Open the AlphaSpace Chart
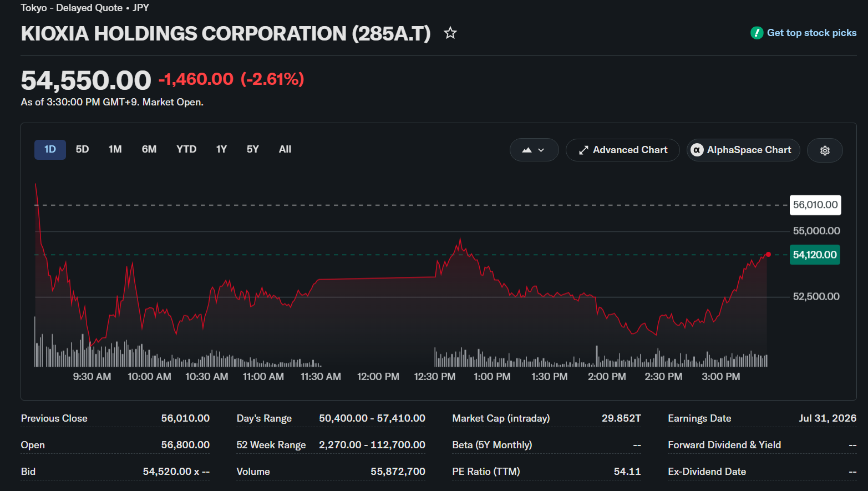 pyautogui.click(x=743, y=150)
